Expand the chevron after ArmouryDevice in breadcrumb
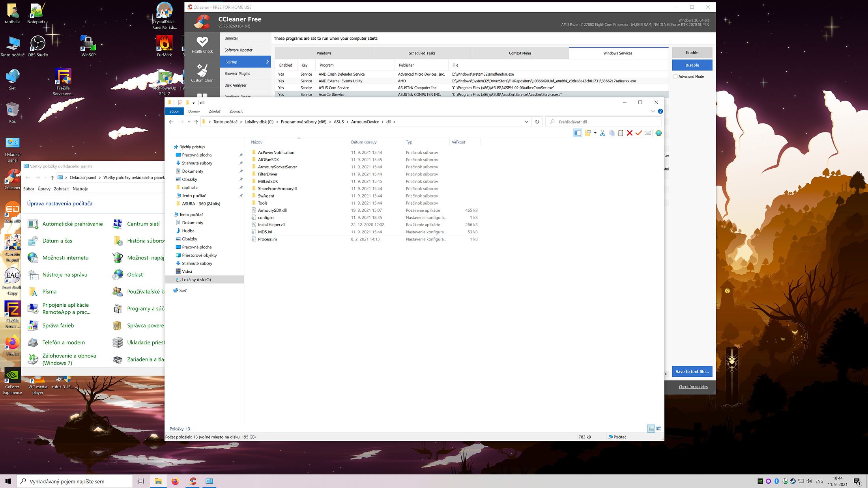Image resolution: width=868 pixels, height=488 pixels. coord(383,122)
